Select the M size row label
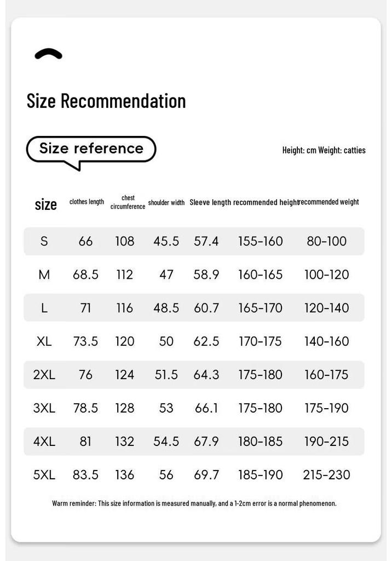The image size is (392, 561). pos(44,275)
